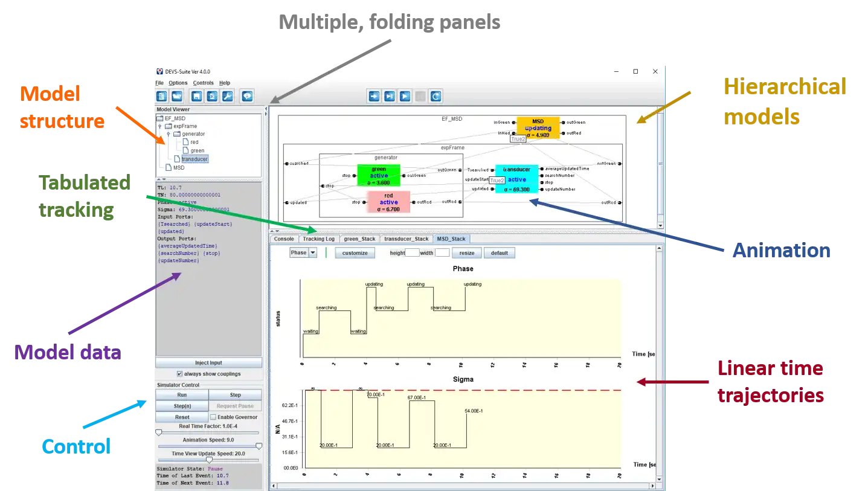The image size is (868, 491).
Task: Click the rightmost refresh simulation icon
Action: coord(436,96)
